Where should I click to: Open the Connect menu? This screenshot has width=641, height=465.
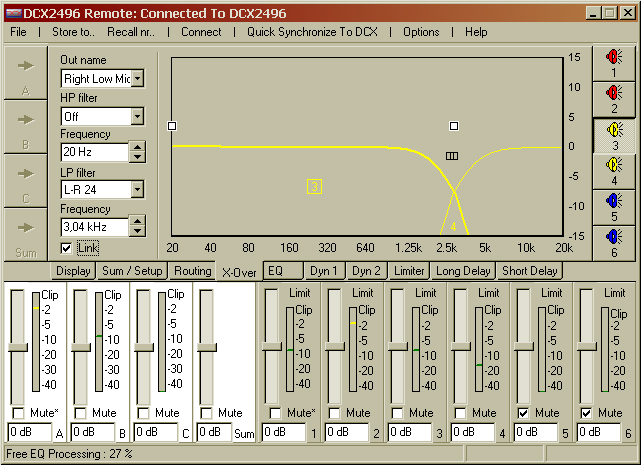point(201,32)
